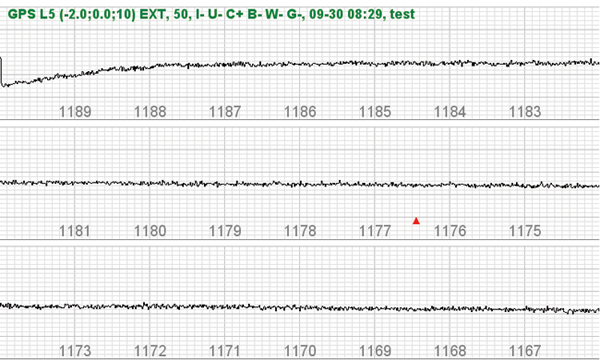Click time label 1178

pos(300,231)
